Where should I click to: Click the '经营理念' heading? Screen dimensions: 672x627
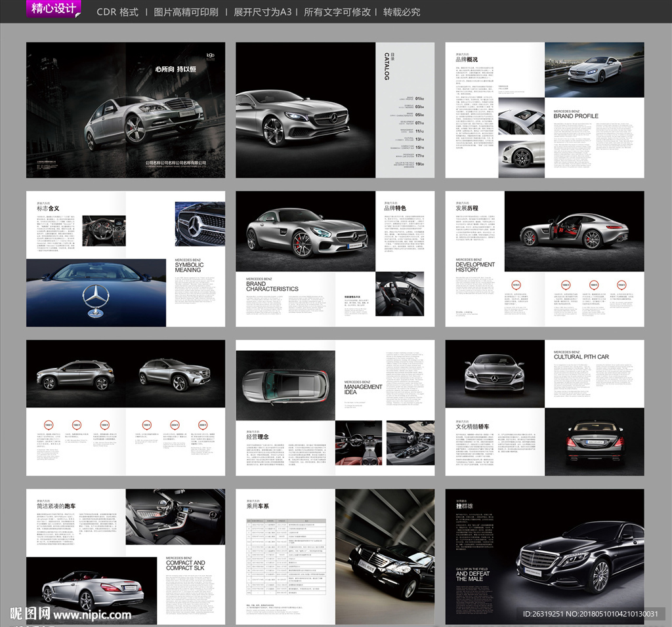257,437
